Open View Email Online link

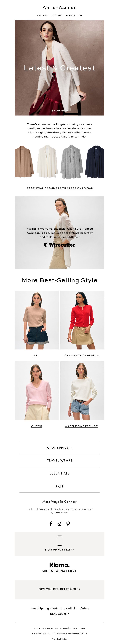(x=59, y=639)
